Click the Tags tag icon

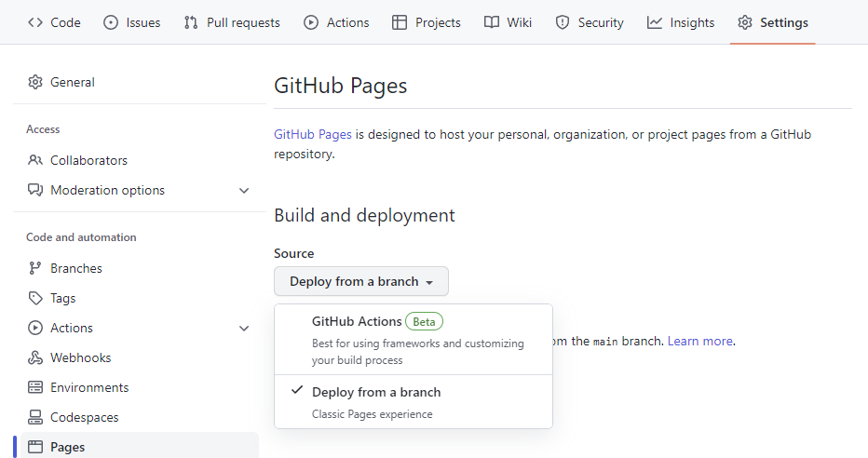point(35,298)
